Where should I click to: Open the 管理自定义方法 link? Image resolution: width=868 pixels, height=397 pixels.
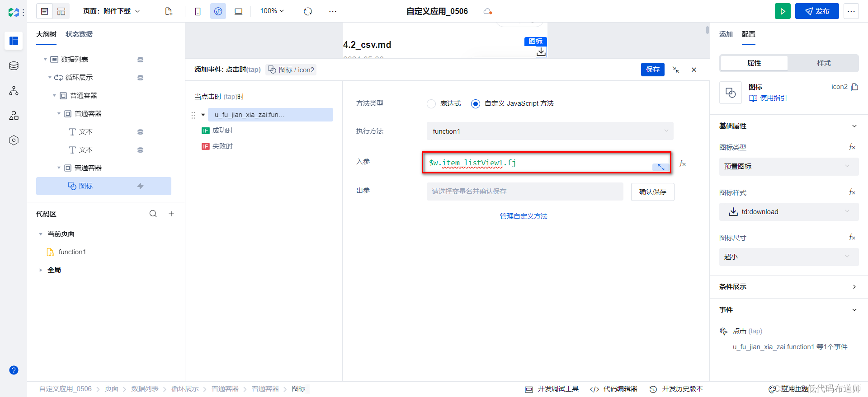click(524, 216)
